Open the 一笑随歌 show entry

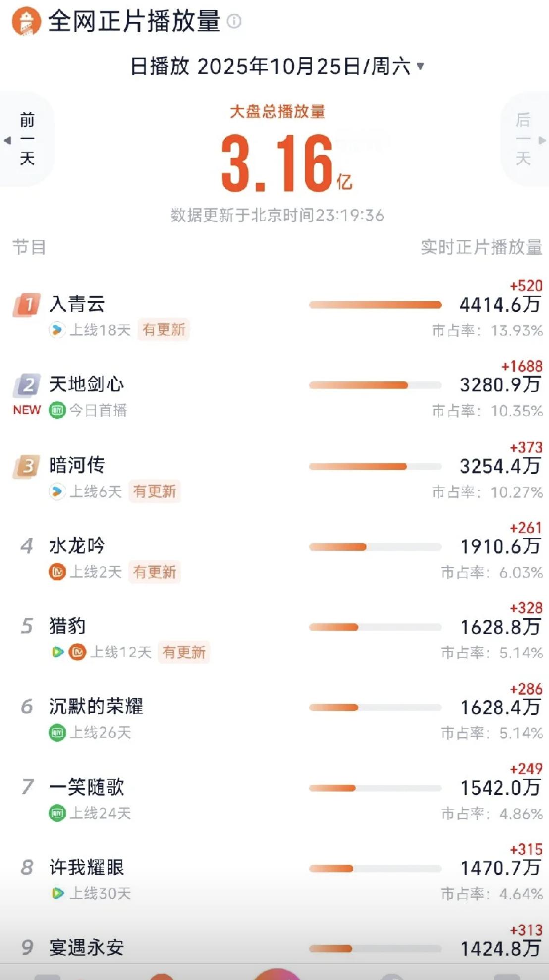point(86,787)
